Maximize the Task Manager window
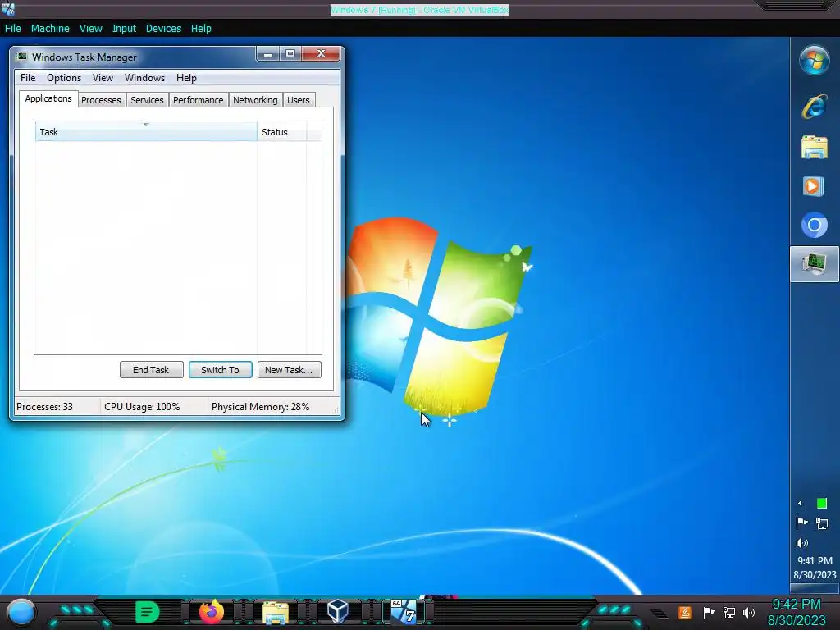Screen dimensions: 840x630 (290, 53)
